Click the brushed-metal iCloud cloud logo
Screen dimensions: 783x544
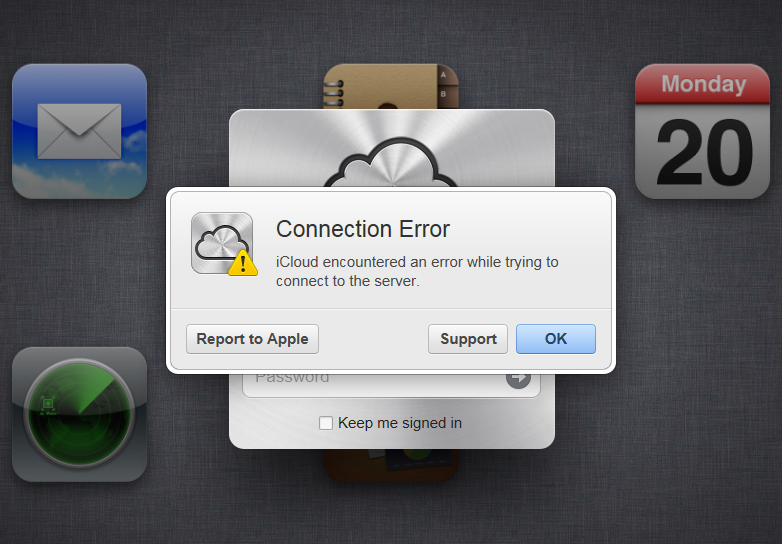tap(391, 162)
